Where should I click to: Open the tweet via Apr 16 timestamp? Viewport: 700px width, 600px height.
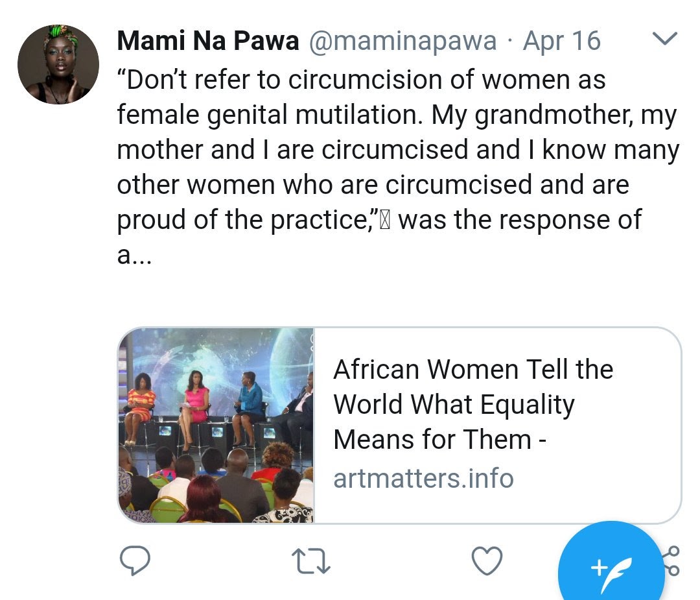pyautogui.click(x=561, y=42)
